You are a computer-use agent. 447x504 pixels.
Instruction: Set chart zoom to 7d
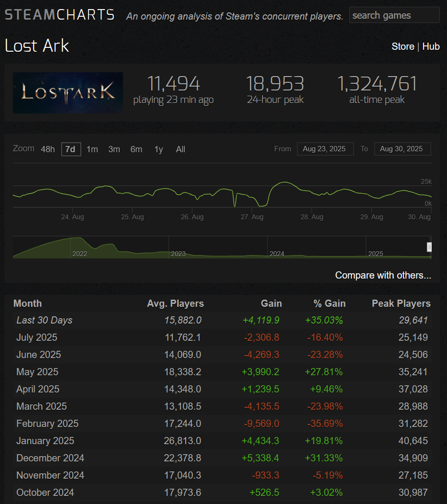[x=71, y=149]
